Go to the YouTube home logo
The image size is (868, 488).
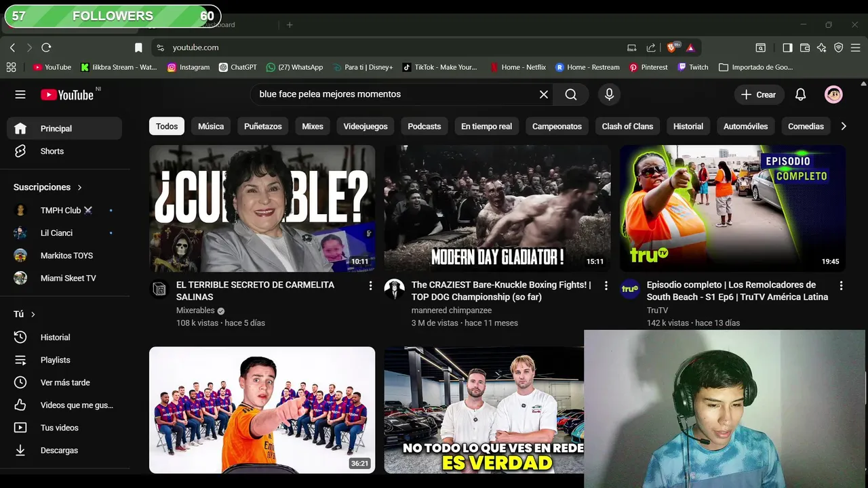coord(67,95)
